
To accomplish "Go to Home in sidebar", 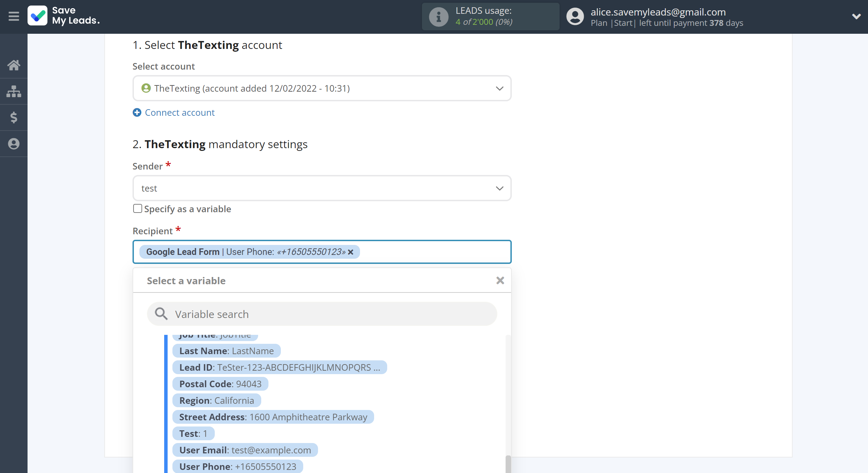I will pos(14,65).
